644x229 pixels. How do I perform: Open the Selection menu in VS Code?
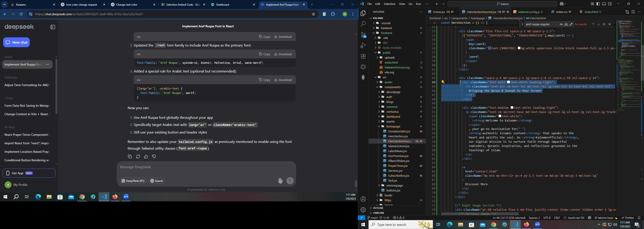click(390, 4)
